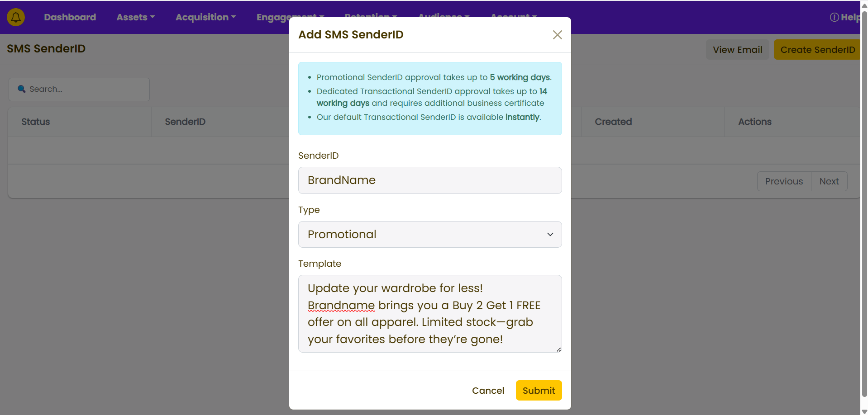Click the Help info icon
This screenshot has width=868, height=415.
pos(834,17)
